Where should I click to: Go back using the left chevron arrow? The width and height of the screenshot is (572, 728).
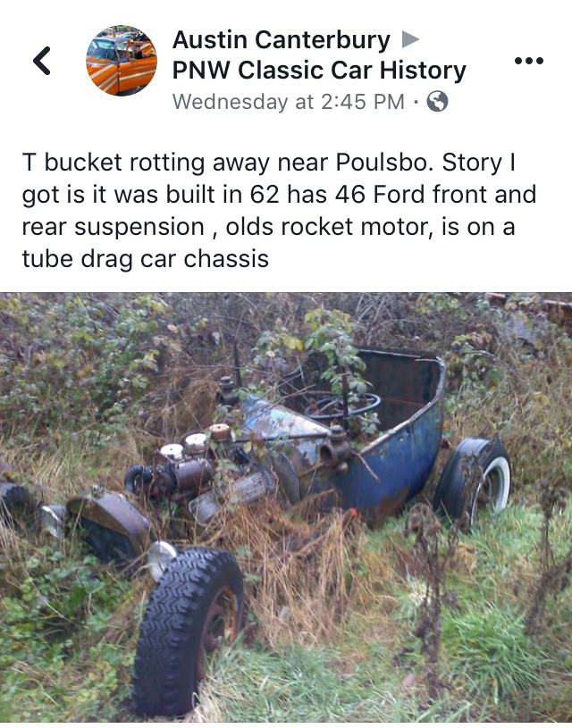pyautogui.click(x=42, y=61)
